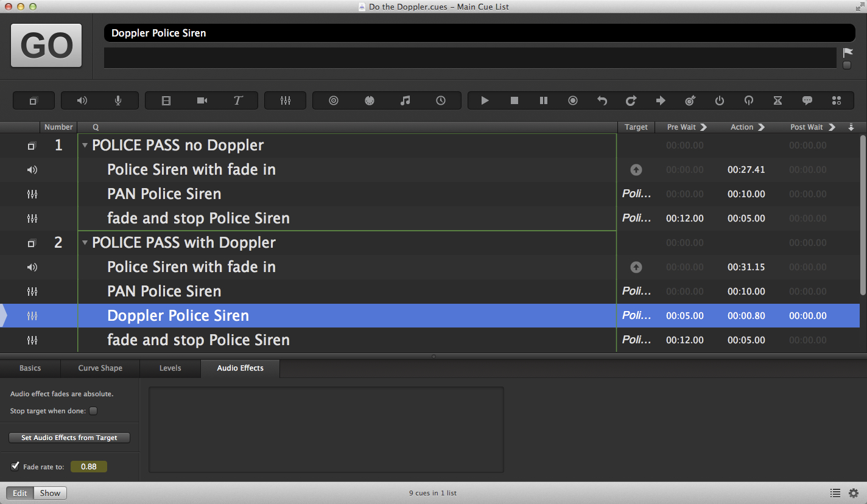
Task: Add a Camera cue from toolbar
Action: [202, 100]
